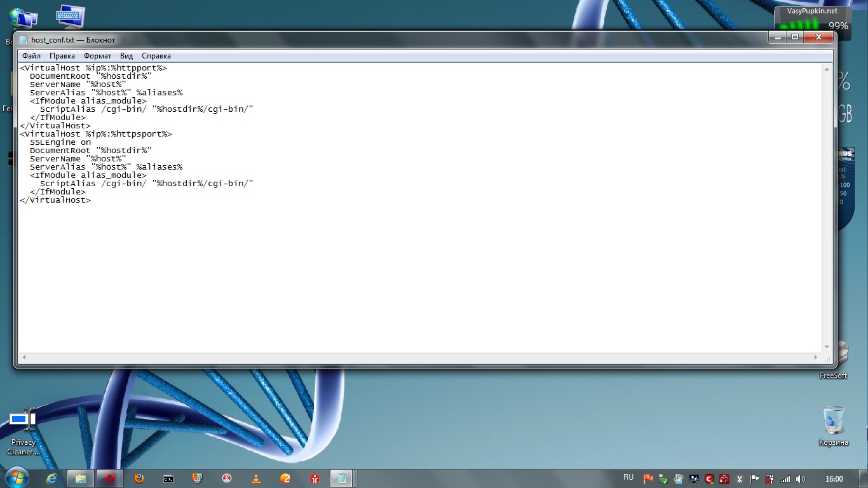Open the Справка help menu

tap(156, 56)
